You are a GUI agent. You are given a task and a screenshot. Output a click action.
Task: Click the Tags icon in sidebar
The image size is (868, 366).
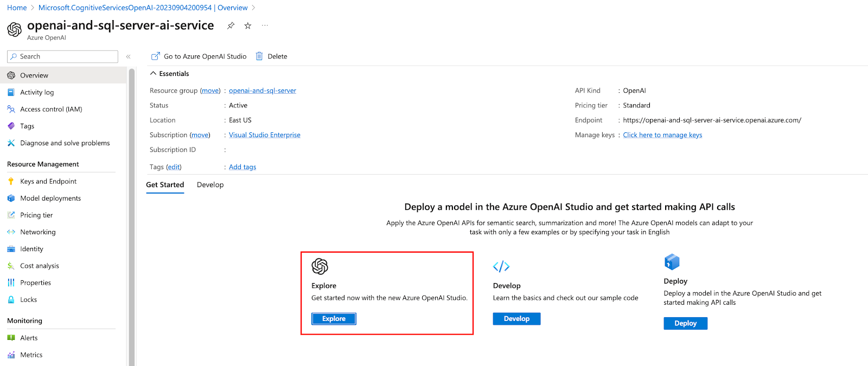point(11,126)
